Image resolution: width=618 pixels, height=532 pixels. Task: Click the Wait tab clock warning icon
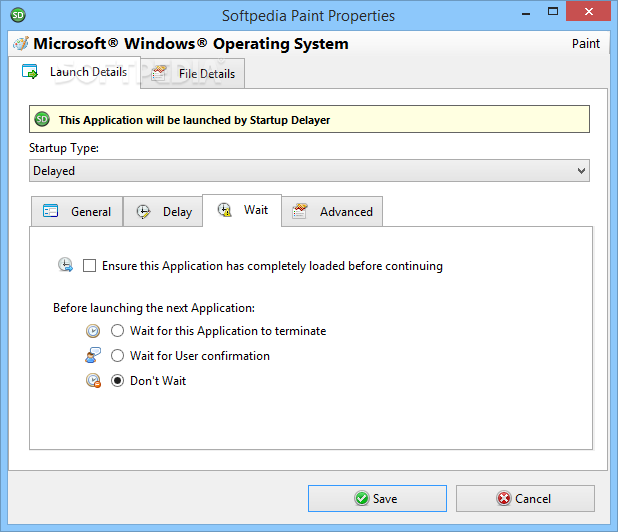pos(224,209)
